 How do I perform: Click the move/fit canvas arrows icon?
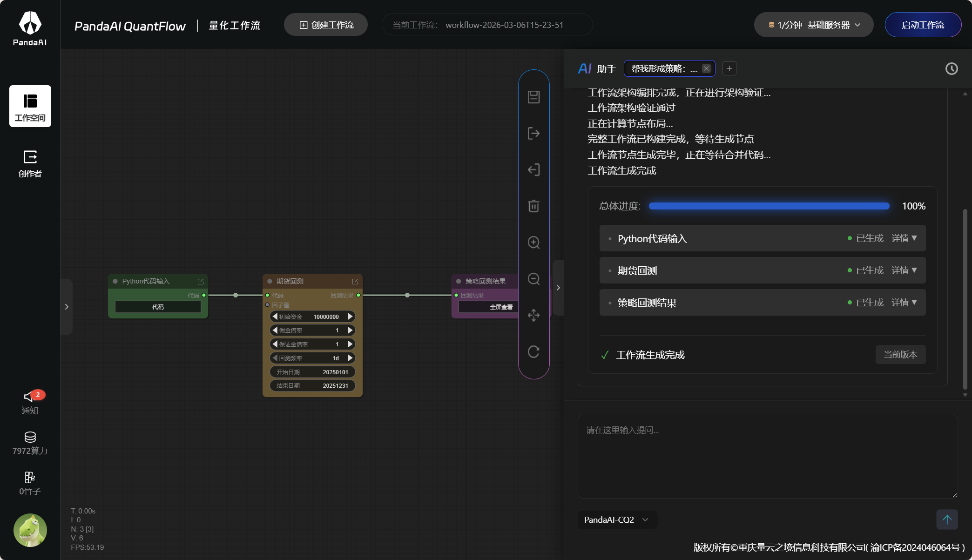tap(533, 315)
